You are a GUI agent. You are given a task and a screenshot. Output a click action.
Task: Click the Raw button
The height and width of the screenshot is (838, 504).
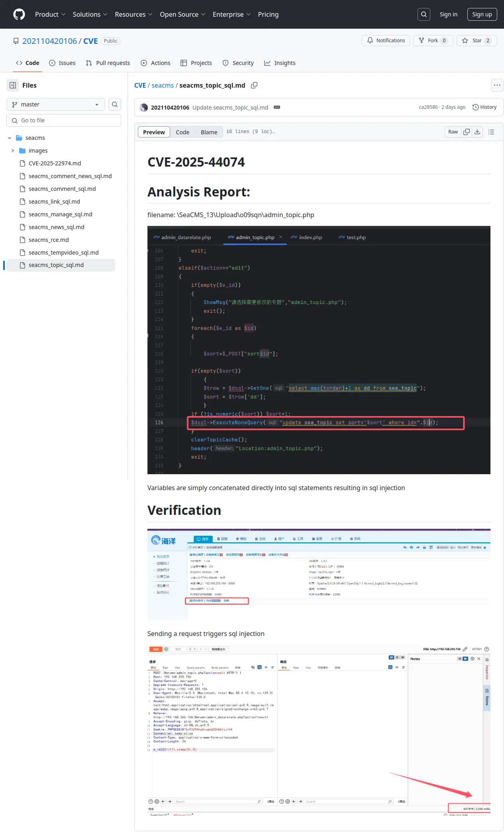point(453,132)
